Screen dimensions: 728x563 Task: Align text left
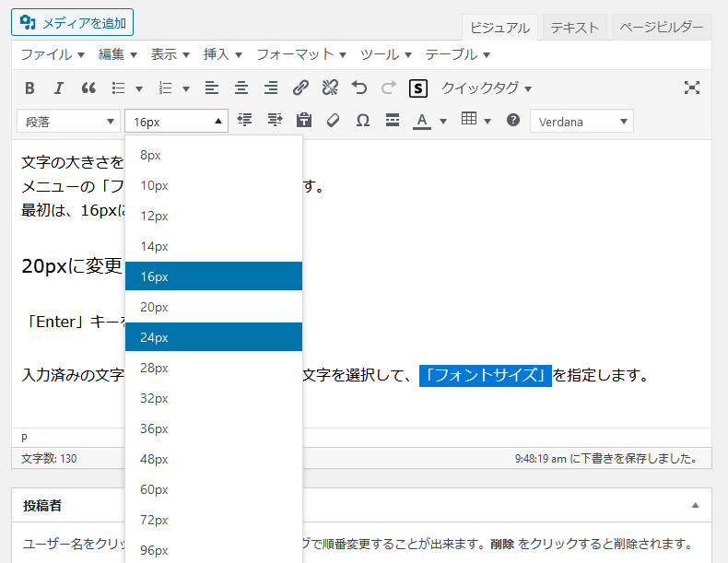click(x=212, y=88)
